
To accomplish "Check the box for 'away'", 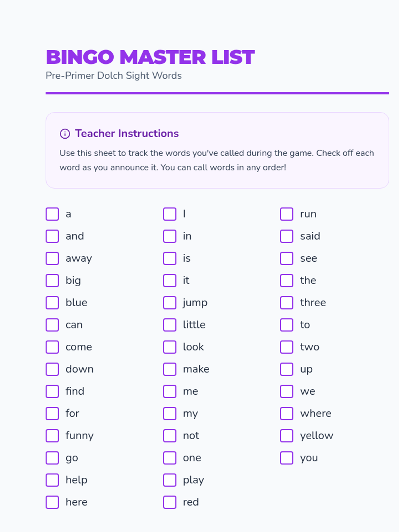I will tap(52, 258).
